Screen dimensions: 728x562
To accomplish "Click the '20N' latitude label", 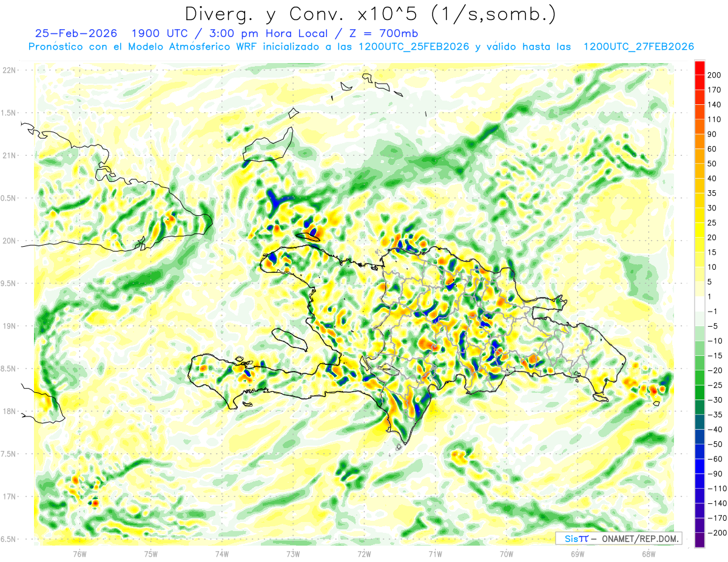I will point(8,241).
